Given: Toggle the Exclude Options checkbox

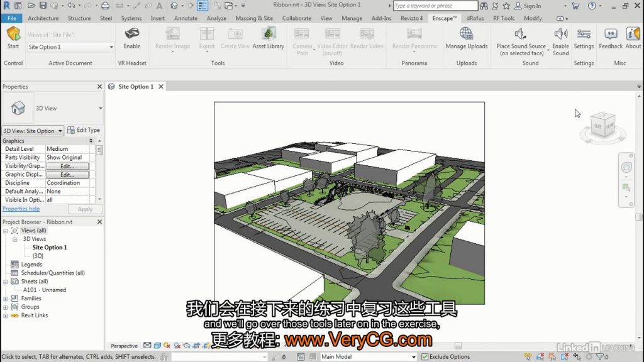Looking at the screenshot, I should click(x=425, y=357).
